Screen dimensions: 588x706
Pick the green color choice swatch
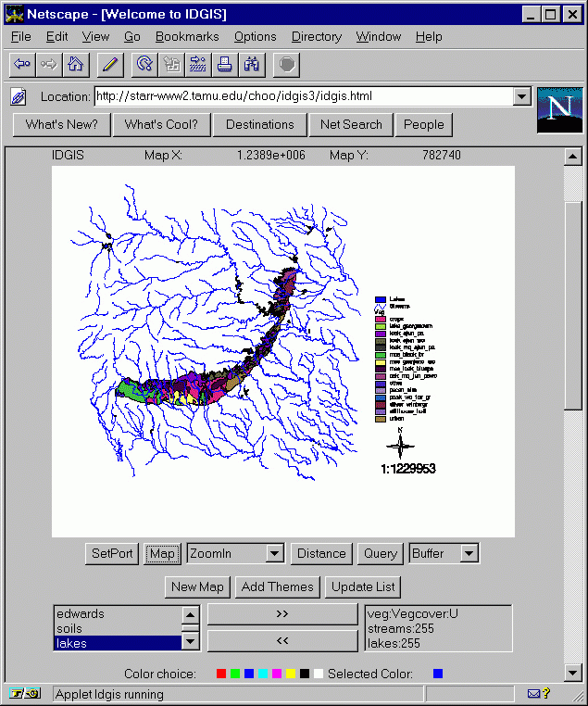[x=235, y=674]
